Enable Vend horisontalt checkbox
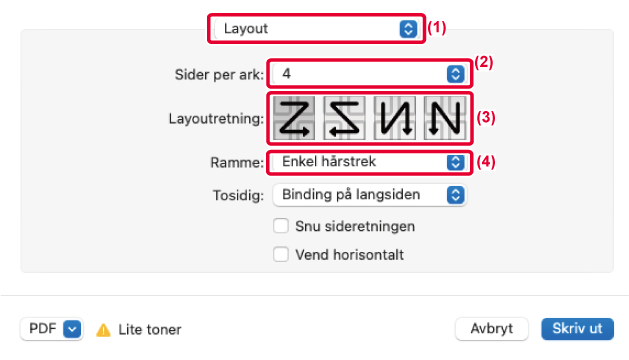This screenshot has height=360, width=629. pyautogui.click(x=281, y=254)
